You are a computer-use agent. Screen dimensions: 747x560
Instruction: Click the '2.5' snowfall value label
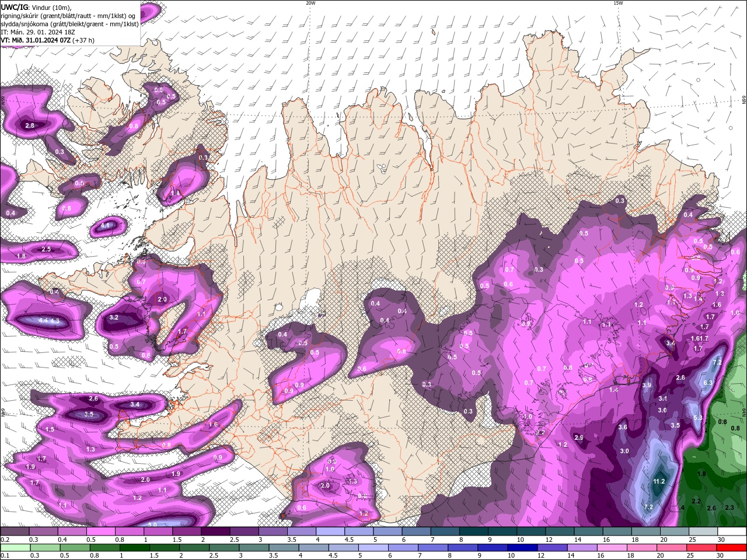(x=46, y=249)
